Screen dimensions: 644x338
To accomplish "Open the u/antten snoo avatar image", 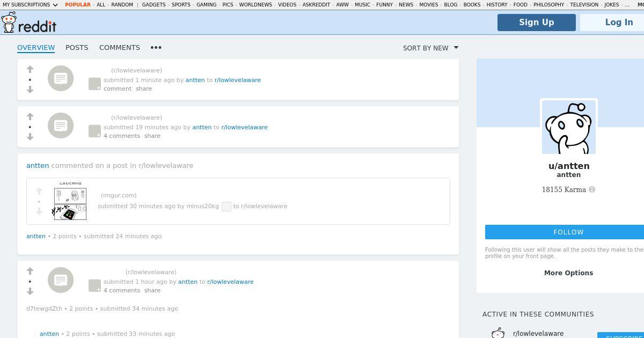I will click(569, 127).
